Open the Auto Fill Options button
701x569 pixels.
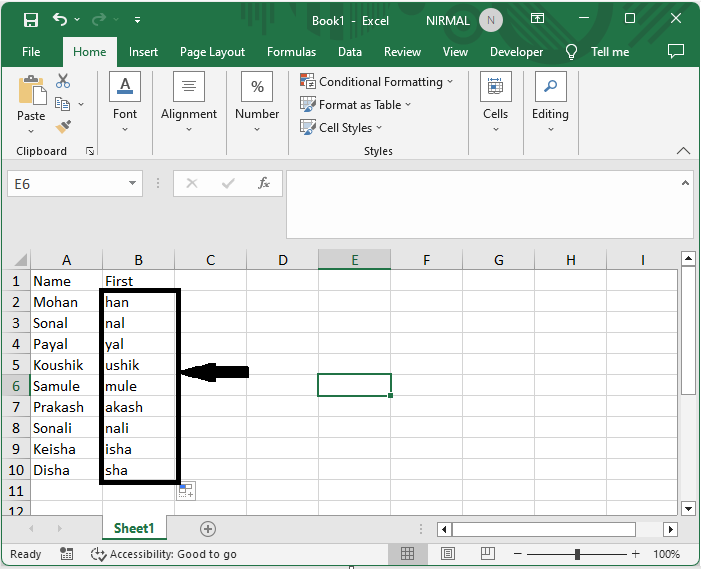coord(186,491)
